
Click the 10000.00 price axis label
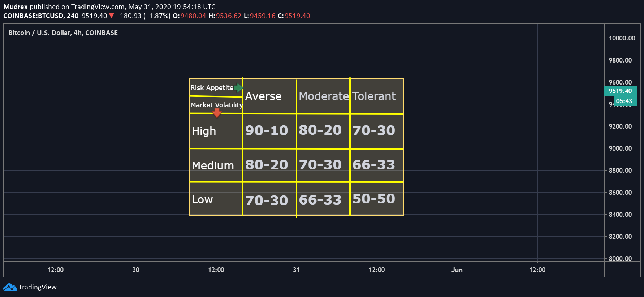622,38
